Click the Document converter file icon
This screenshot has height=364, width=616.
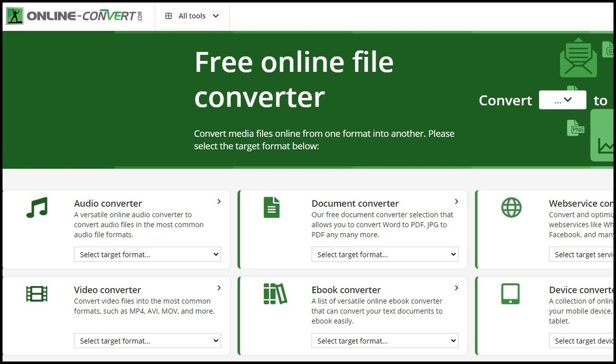272,207
